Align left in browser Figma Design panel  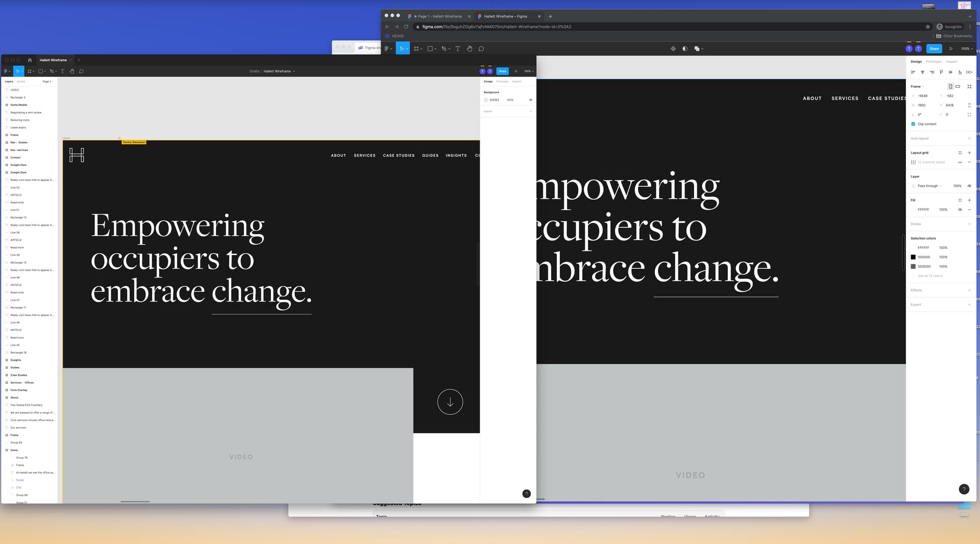[x=913, y=72]
